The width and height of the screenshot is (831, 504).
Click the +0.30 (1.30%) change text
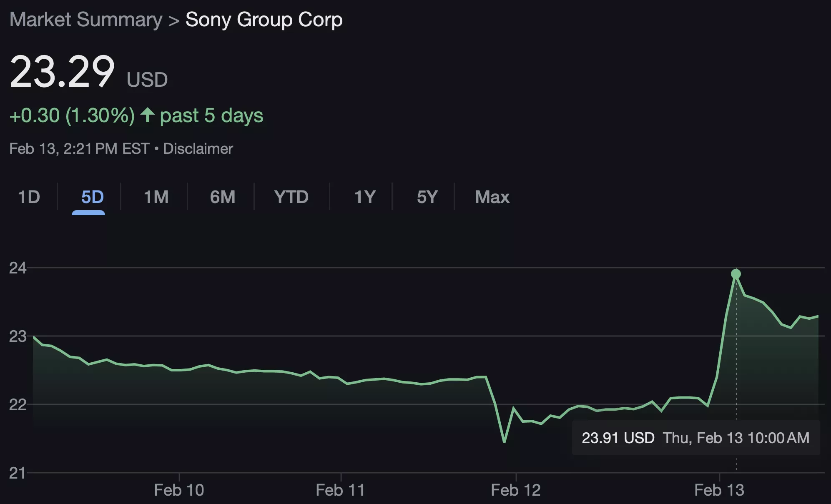click(72, 115)
